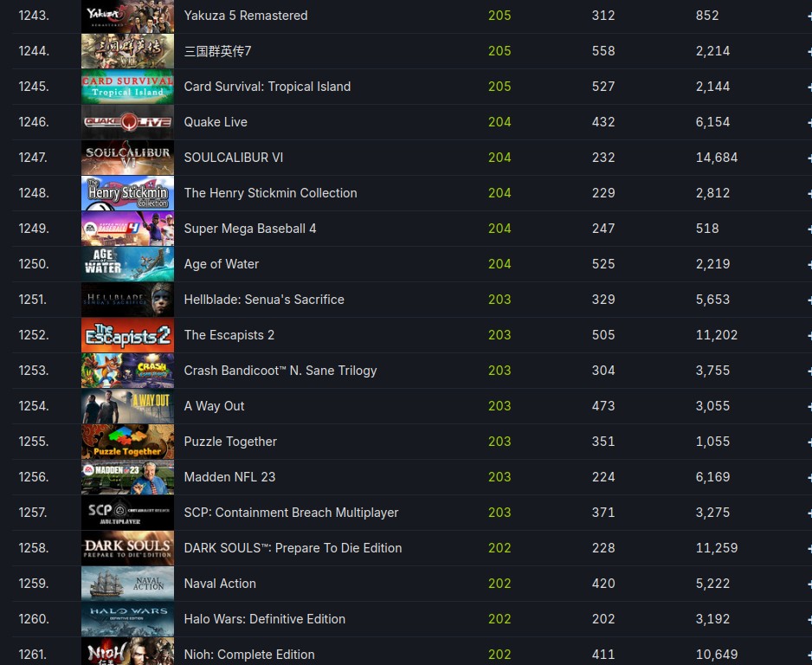Click the Quake Live logo image
The width and height of the screenshot is (812, 665).
pyautogui.click(x=127, y=122)
